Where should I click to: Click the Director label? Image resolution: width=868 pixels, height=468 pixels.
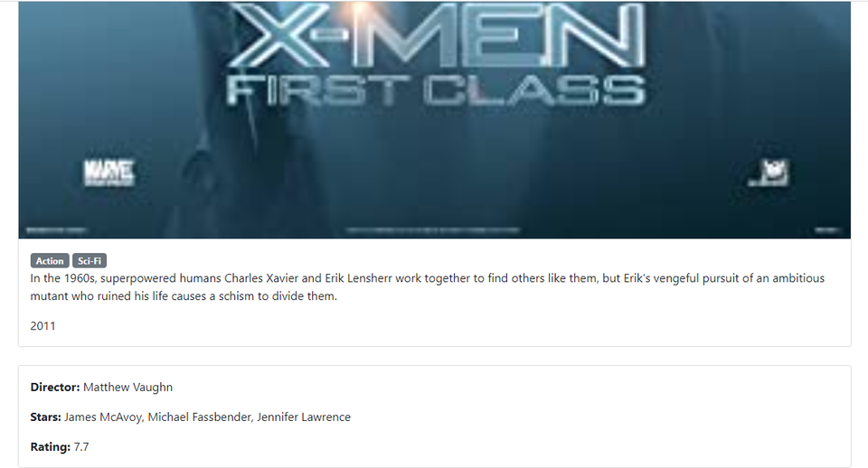point(55,388)
